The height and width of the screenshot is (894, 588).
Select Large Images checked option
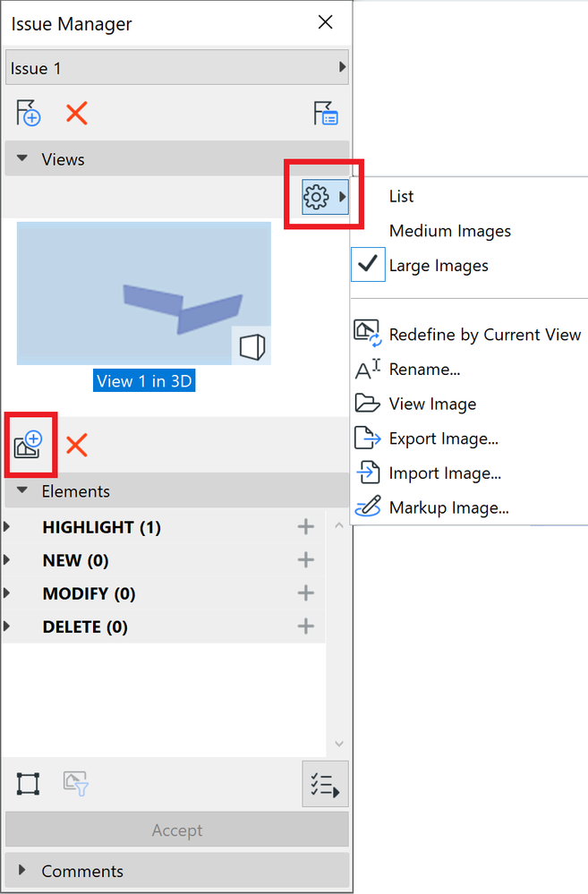pos(439,266)
